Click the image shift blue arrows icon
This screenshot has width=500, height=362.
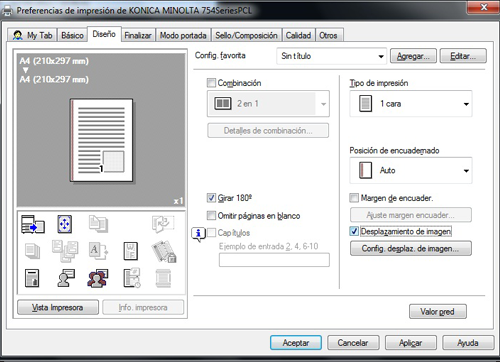(64, 224)
